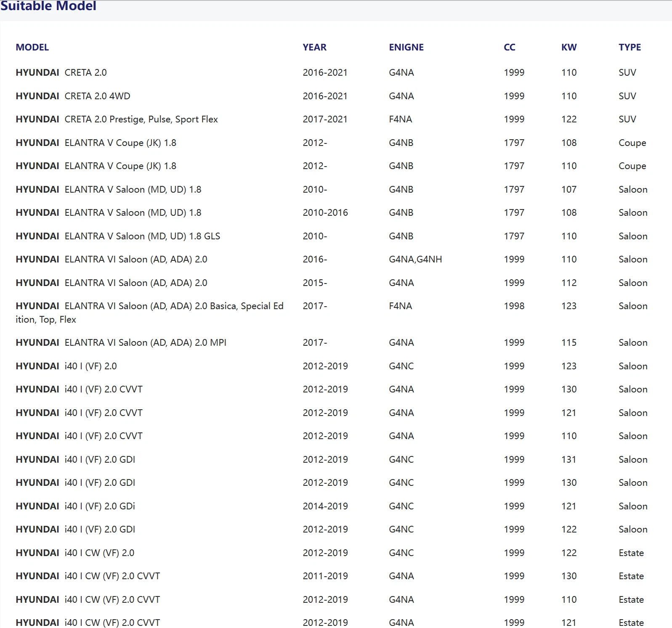672x628 pixels.
Task: Select 'i40 I (VF) 2.0' model in 123 kW row
Action: coord(90,366)
